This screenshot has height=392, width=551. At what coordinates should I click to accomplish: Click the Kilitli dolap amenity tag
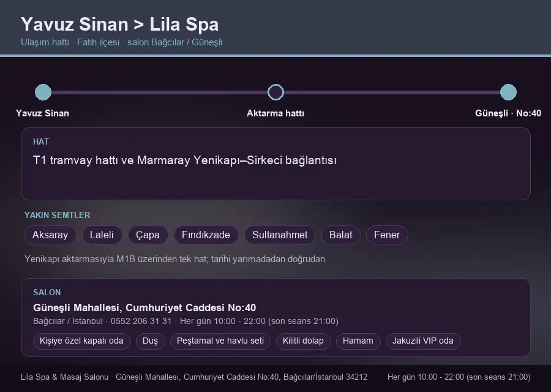pos(303,341)
